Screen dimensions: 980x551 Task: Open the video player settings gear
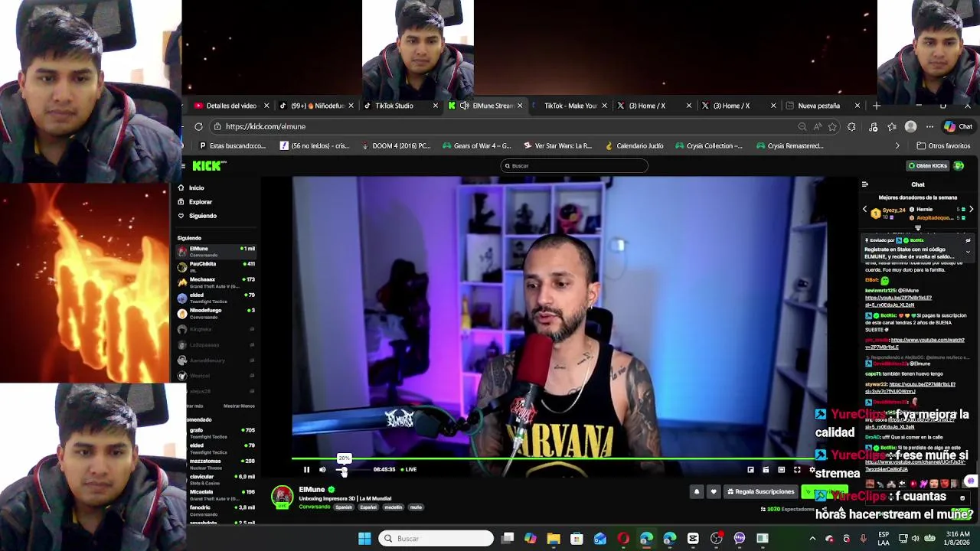(x=812, y=470)
